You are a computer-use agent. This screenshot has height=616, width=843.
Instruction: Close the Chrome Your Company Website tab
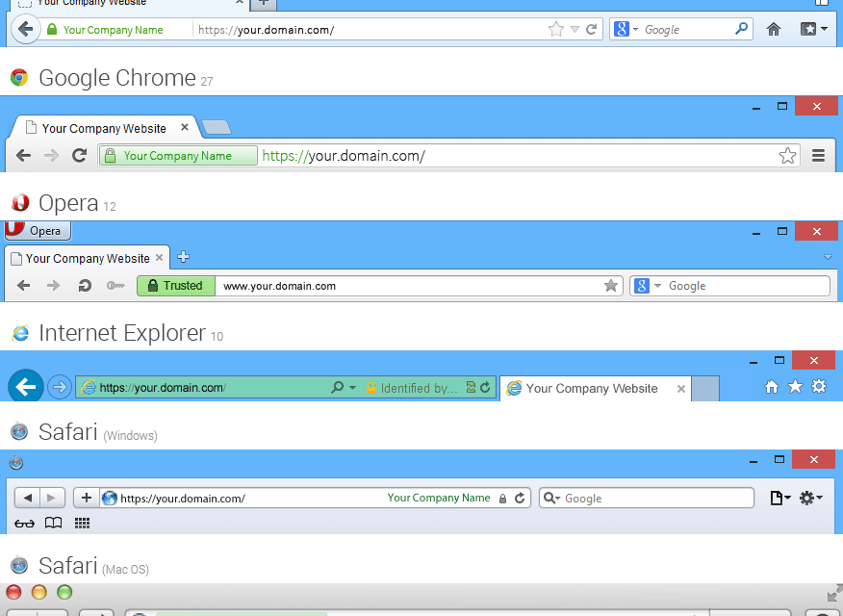coord(185,127)
